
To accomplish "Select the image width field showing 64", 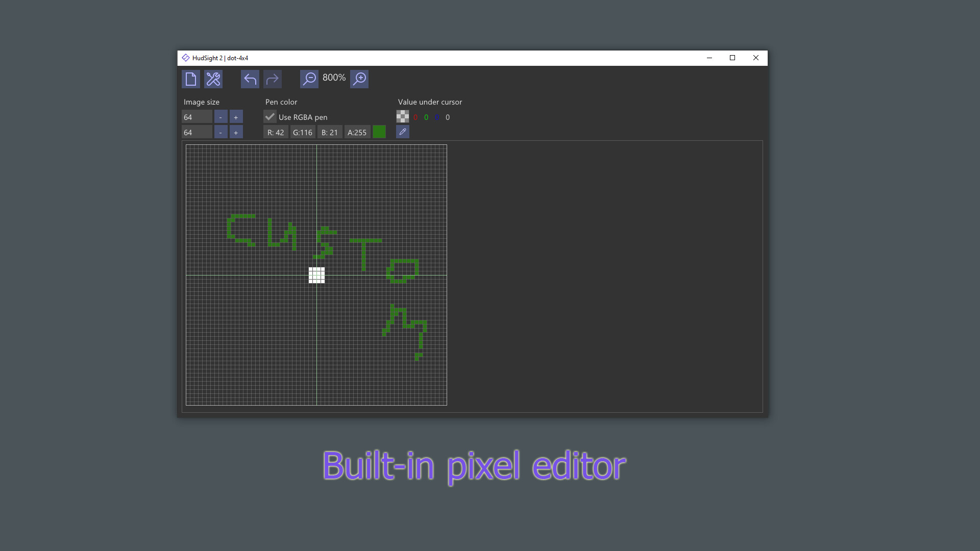I will click(197, 117).
